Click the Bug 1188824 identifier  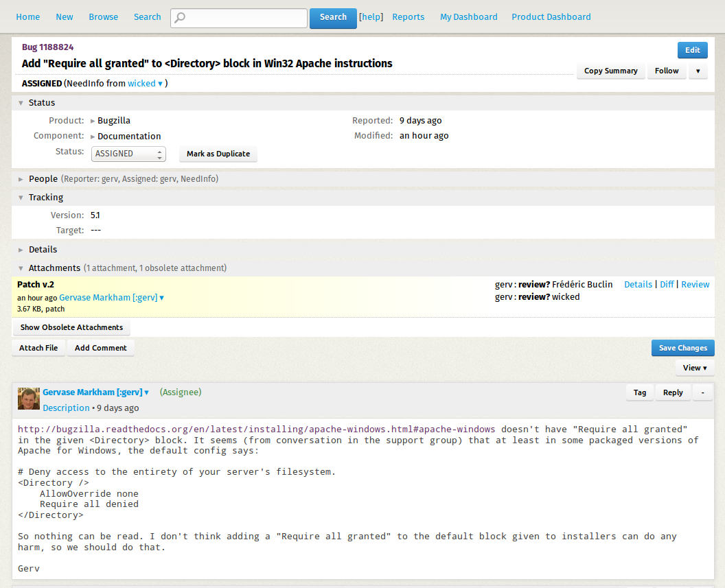47,47
